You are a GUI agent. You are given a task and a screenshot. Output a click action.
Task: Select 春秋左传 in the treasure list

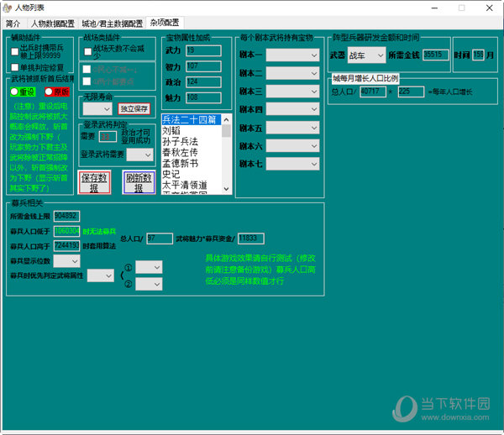click(x=192, y=152)
